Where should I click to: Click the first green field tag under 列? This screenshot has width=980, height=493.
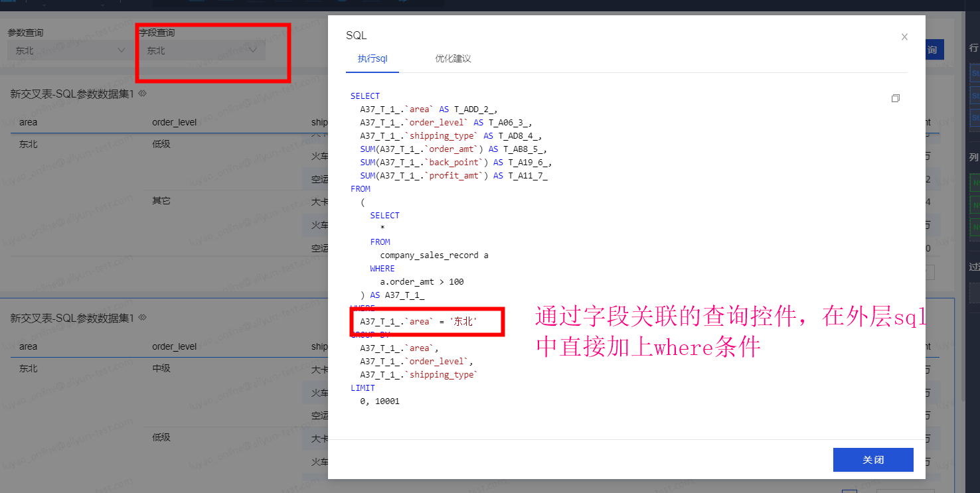(975, 182)
